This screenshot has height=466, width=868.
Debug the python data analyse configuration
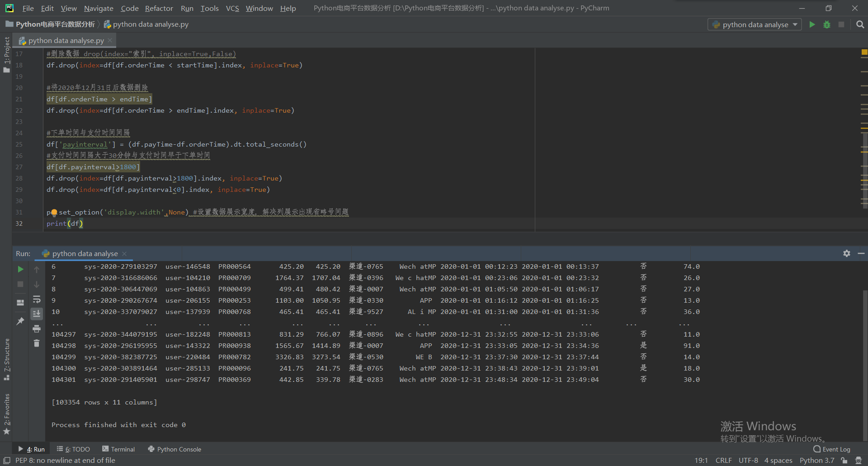827,24
